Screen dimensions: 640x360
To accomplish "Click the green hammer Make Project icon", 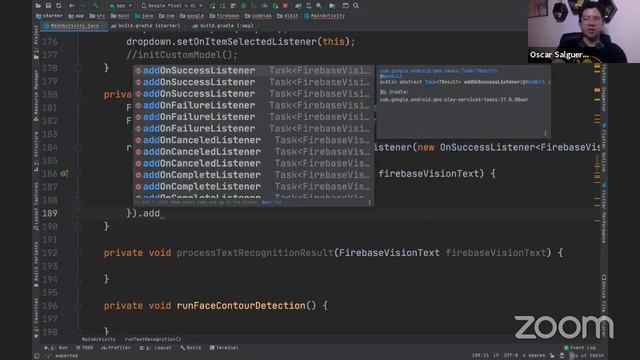I will (x=96, y=6).
